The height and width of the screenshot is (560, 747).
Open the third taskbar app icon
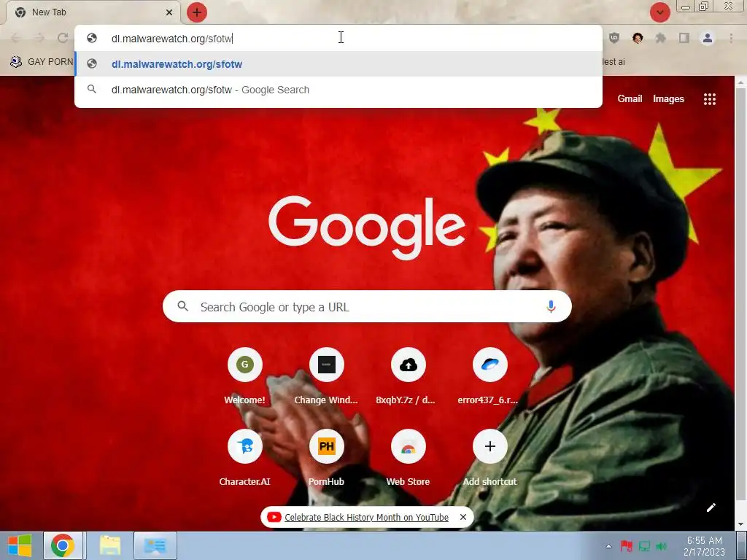pos(155,545)
